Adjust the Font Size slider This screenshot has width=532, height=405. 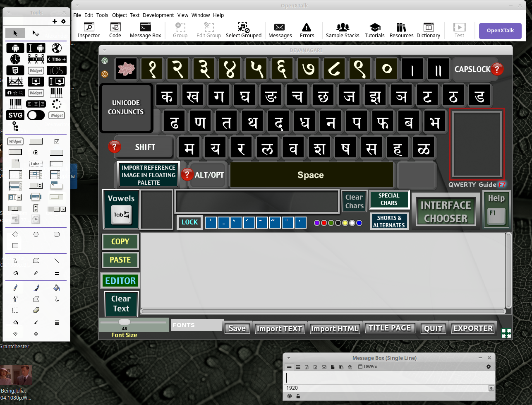[x=125, y=322]
